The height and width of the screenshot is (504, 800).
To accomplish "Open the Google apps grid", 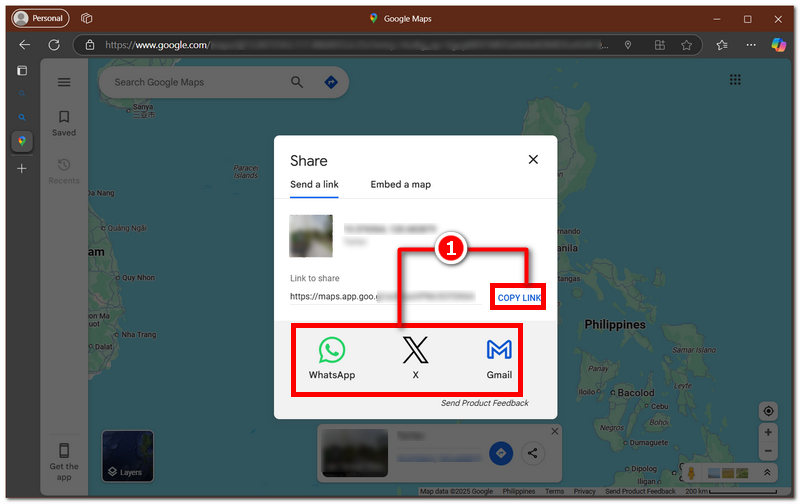I will click(735, 80).
